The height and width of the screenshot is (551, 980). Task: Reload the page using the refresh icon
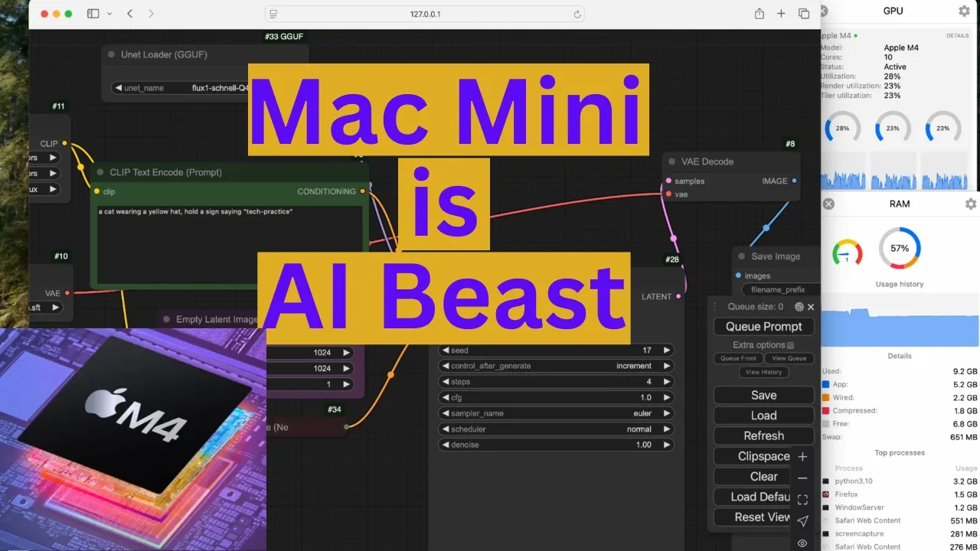point(577,14)
